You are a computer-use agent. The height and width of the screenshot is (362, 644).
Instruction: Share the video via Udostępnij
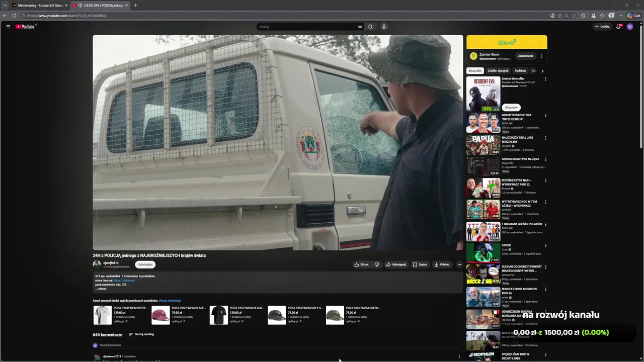tap(396, 264)
